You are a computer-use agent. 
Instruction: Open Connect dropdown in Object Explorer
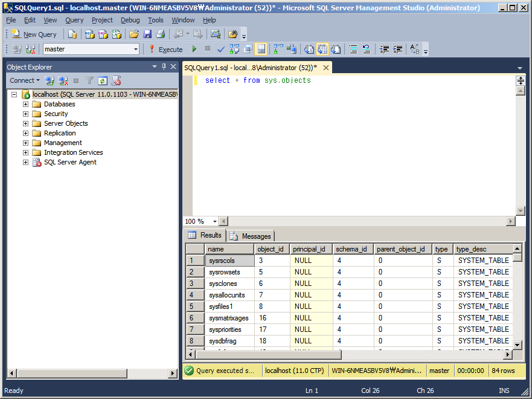click(x=25, y=80)
